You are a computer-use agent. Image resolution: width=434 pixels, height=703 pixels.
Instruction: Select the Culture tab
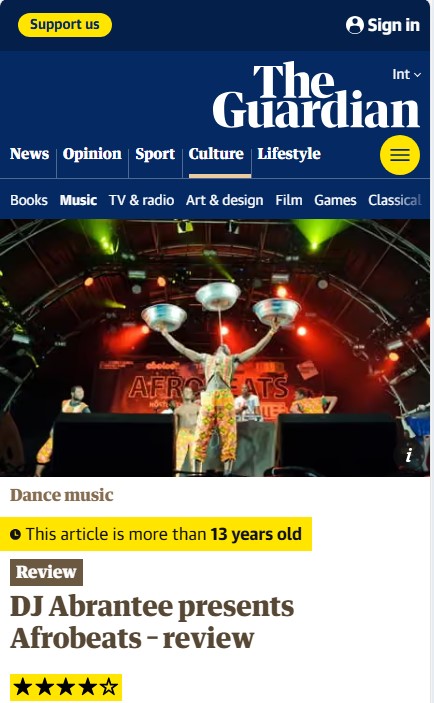(216, 154)
